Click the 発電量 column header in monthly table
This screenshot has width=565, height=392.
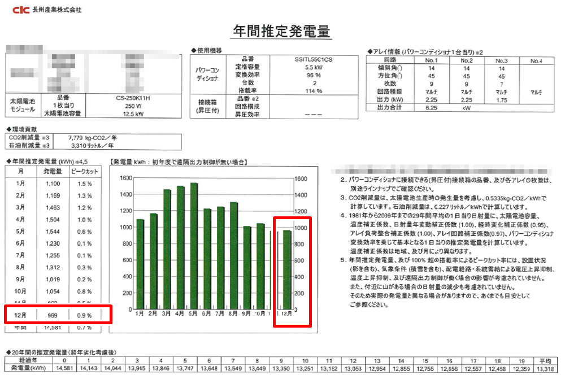pyautogui.click(x=53, y=172)
